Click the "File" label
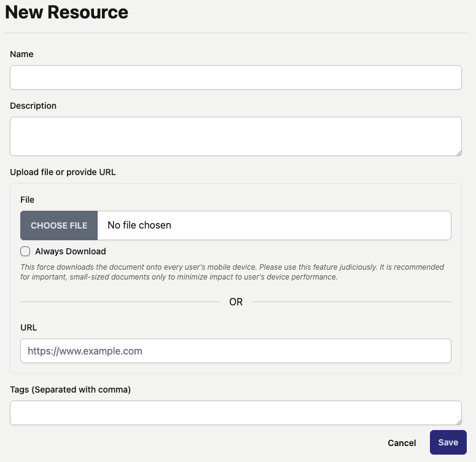Screen dimensions: 476x462 (27, 200)
